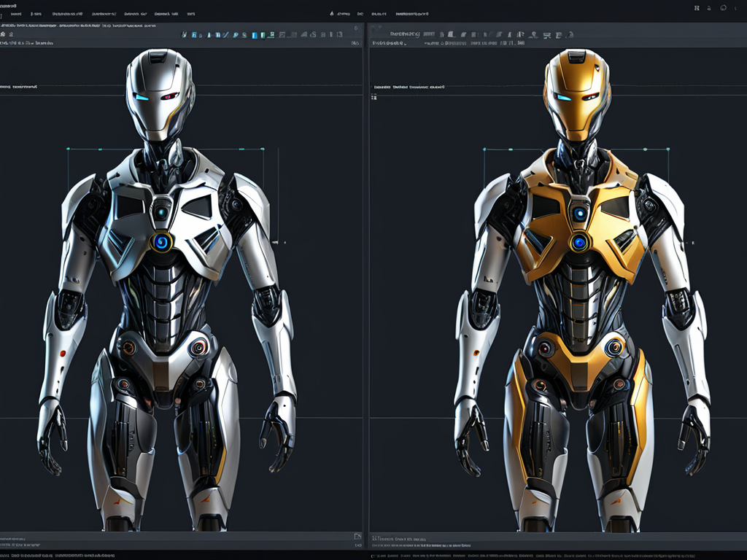
Task: Toggle the small icon at far left below left header
Action: click(4, 34)
